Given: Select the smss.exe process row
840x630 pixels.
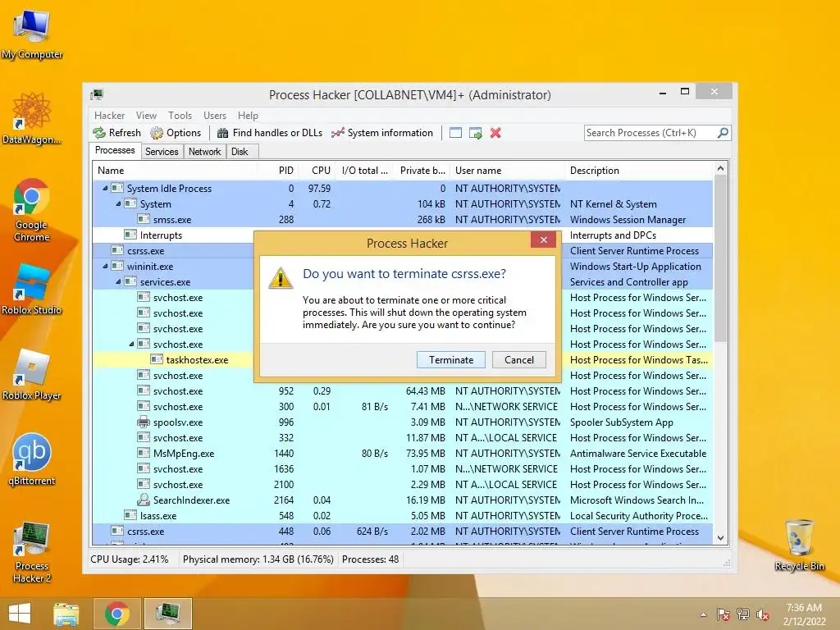Looking at the screenshot, I should click(402, 220).
